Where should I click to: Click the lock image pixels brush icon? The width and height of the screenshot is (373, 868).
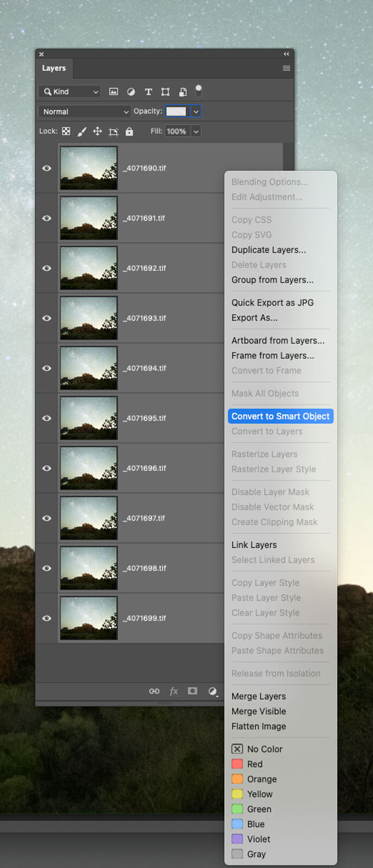(81, 131)
